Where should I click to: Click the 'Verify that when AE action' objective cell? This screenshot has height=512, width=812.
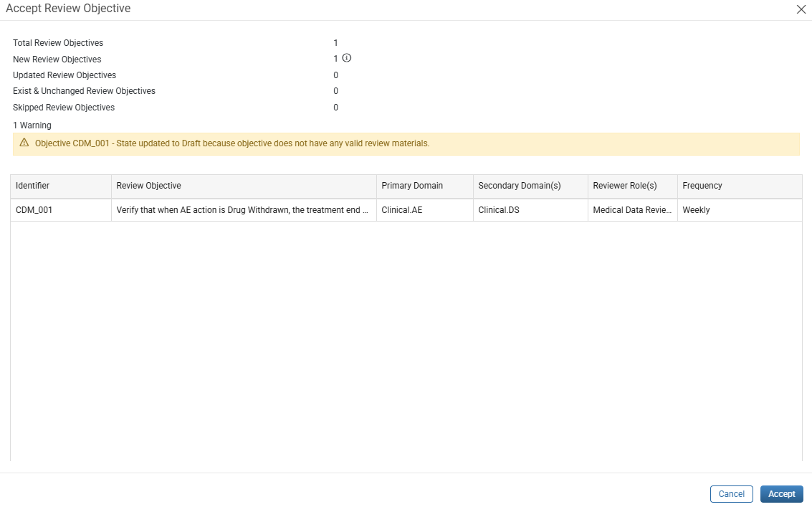244,210
